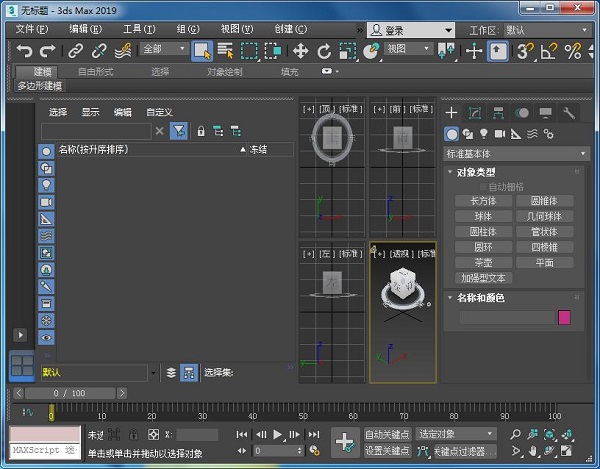Click the 长方体 box button

point(482,201)
